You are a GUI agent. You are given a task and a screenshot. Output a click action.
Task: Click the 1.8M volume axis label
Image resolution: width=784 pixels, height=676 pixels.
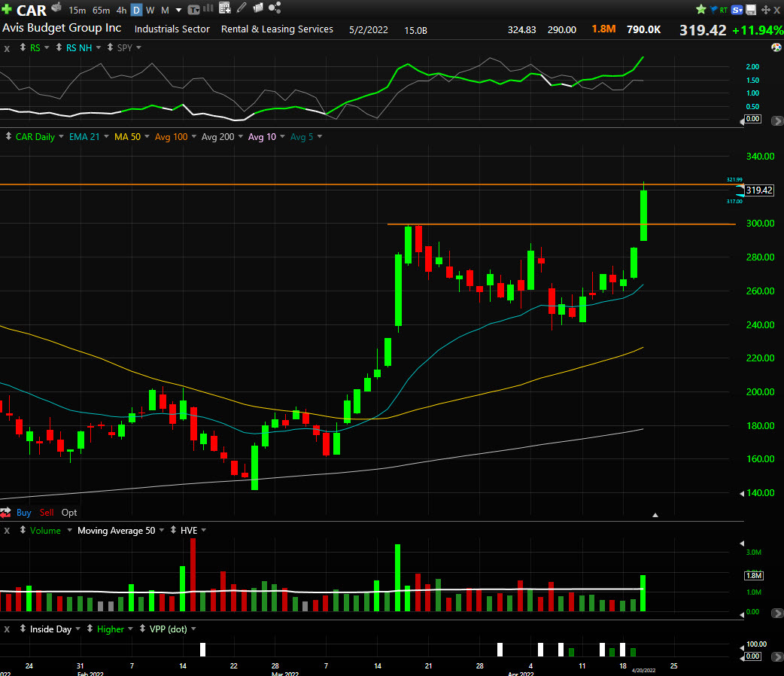[x=753, y=575]
